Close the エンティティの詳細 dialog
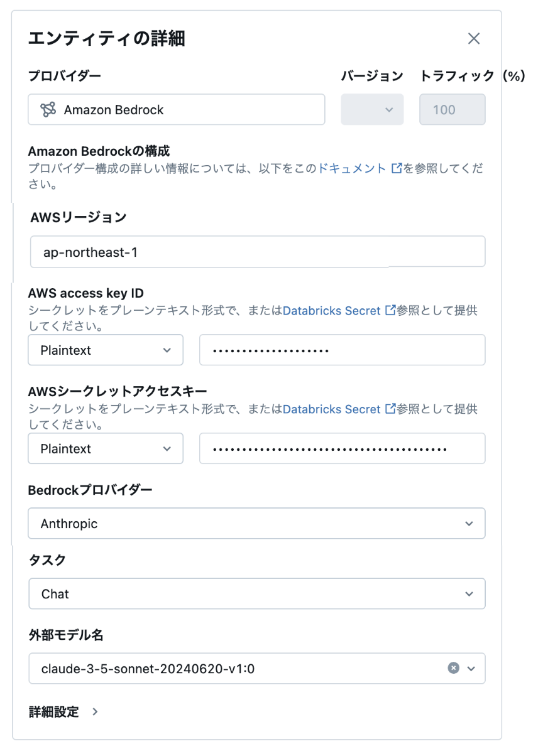This screenshot has width=543, height=756. (x=474, y=38)
